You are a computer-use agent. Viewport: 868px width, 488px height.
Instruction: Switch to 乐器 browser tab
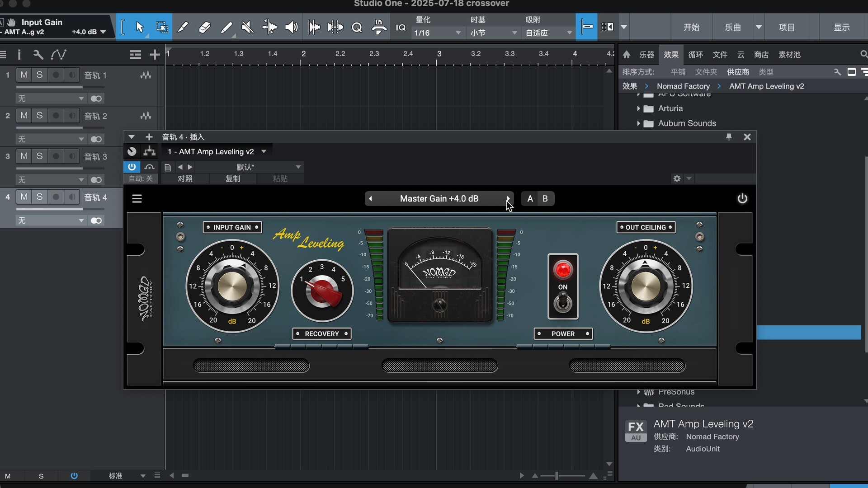click(x=646, y=55)
